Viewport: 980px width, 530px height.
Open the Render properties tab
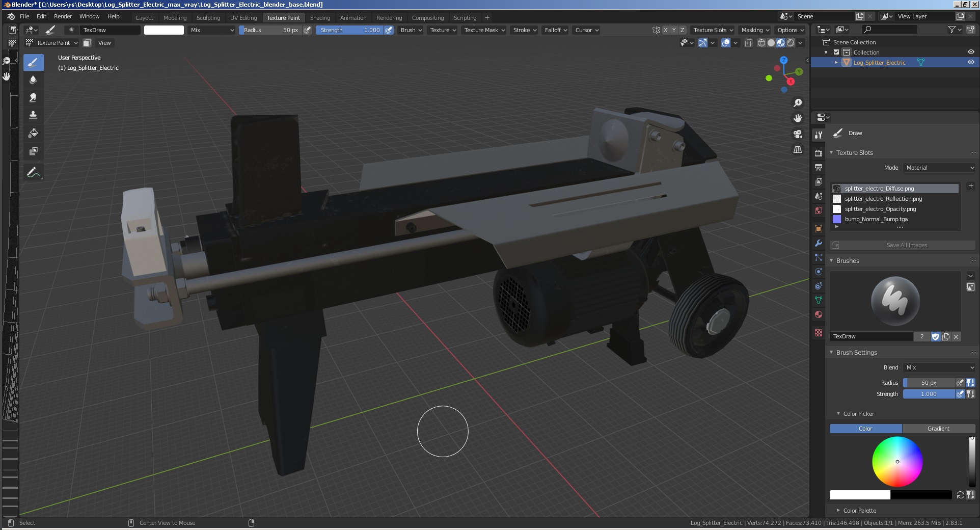(x=819, y=153)
